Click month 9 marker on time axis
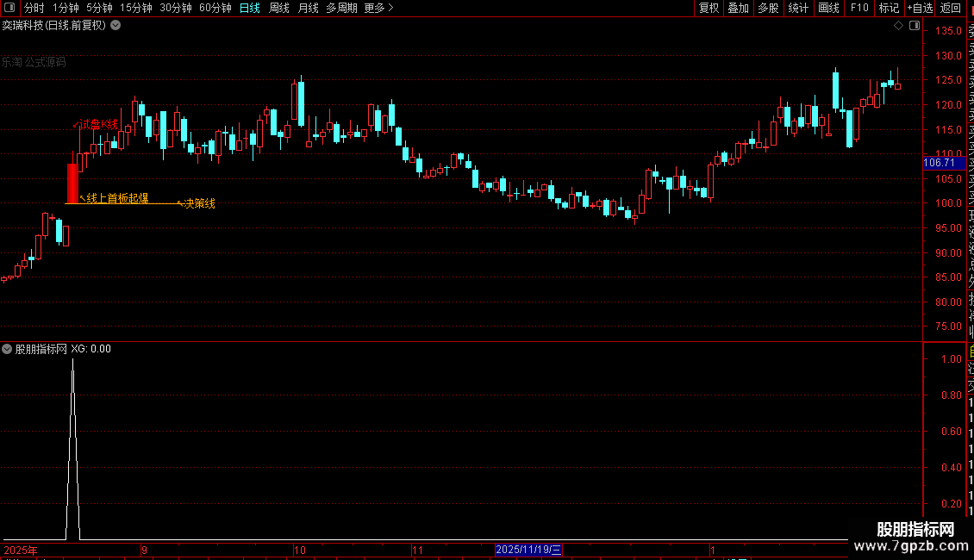 [144, 550]
